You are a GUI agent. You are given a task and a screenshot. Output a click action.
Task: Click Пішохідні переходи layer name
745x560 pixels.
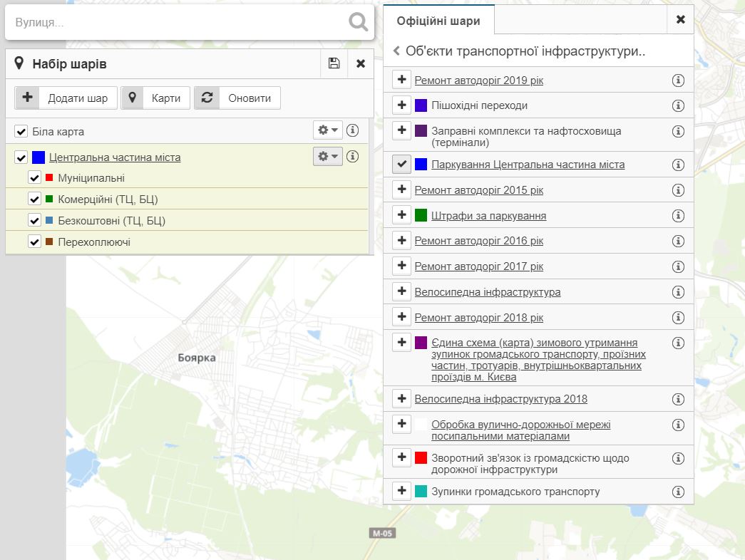click(479, 105)
